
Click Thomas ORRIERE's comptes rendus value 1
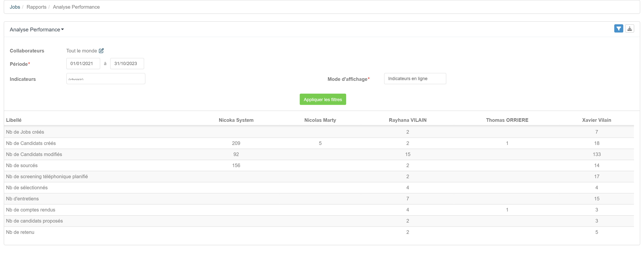click(507, 210)
